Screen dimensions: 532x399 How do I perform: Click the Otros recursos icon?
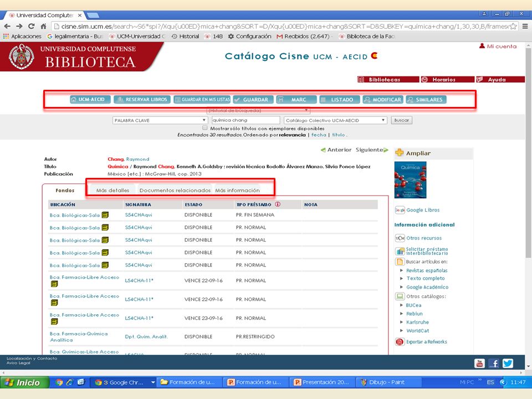pyautogui.click(x=400, y=238)
